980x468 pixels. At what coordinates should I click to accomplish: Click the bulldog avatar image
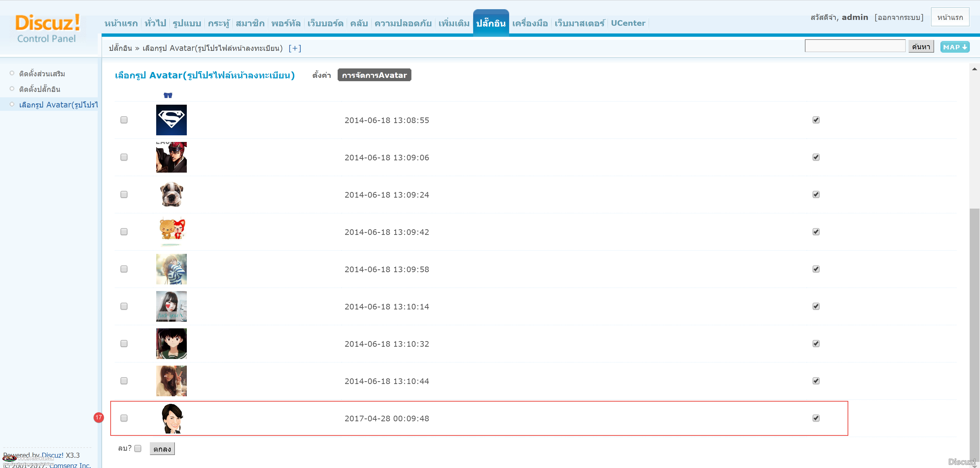(171, 195)
